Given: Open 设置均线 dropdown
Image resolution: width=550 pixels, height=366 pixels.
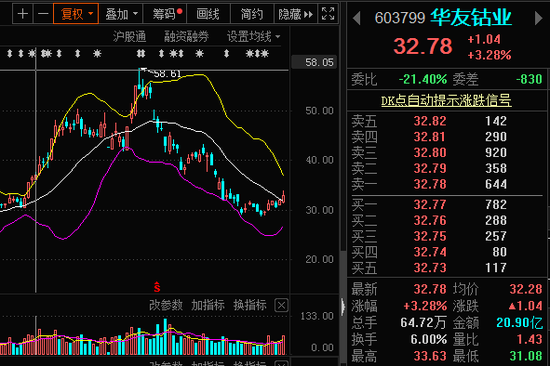Looking at the screenshot, I should [254, 36].
